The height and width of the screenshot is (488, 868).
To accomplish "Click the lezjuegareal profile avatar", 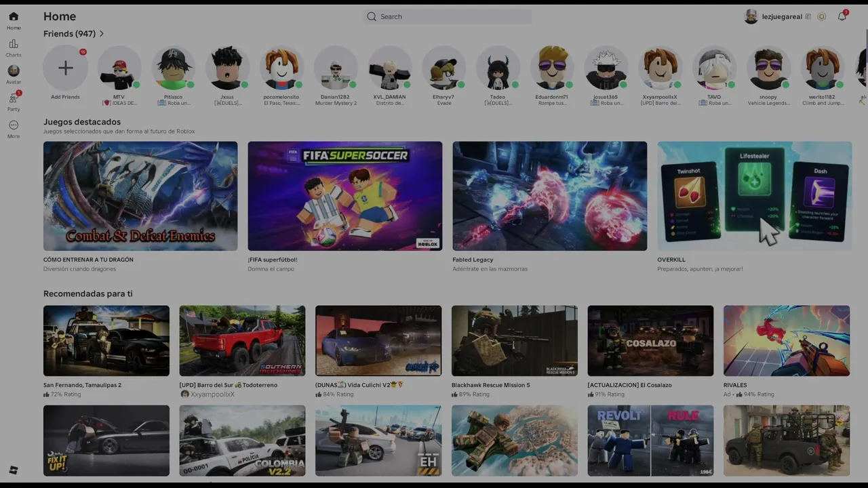I will pos(751,17).
